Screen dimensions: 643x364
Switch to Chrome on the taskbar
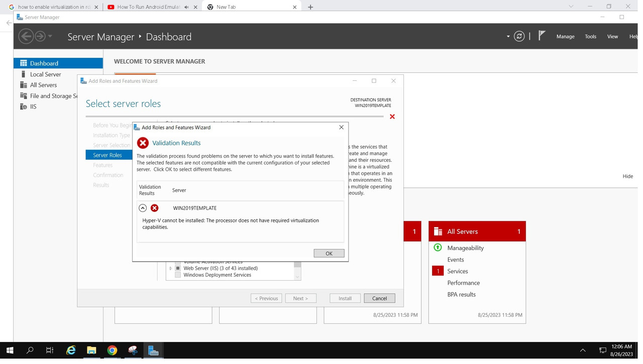point(112,350)
